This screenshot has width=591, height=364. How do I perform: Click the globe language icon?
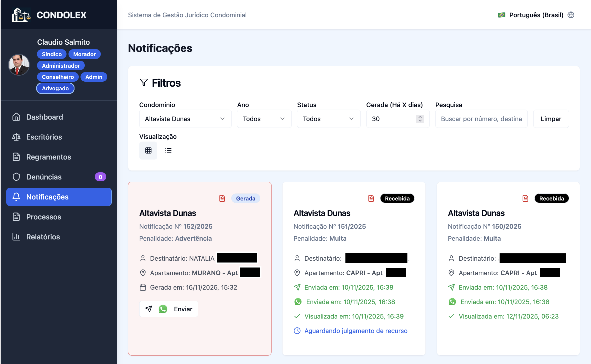click(x=571, y=15)
